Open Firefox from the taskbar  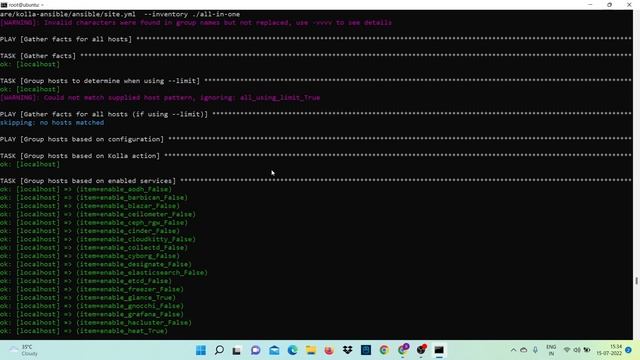click(x=329, y=350)
